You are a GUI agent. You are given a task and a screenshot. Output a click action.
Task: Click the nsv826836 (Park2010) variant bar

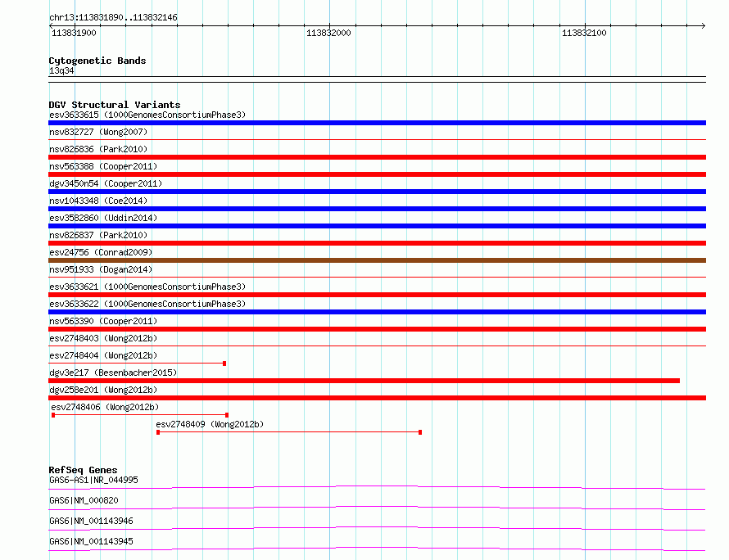[x=377, y=157]
